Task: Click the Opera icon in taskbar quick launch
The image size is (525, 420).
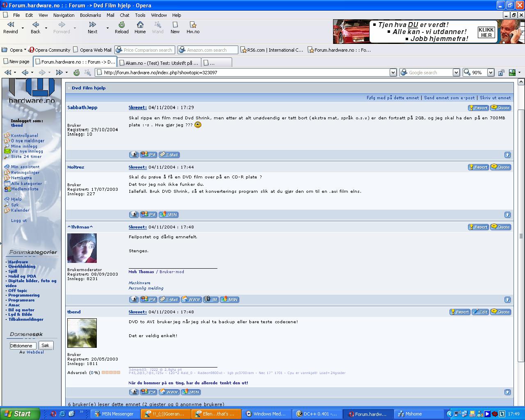Action: pyautogui.click(x=53, y=414)
